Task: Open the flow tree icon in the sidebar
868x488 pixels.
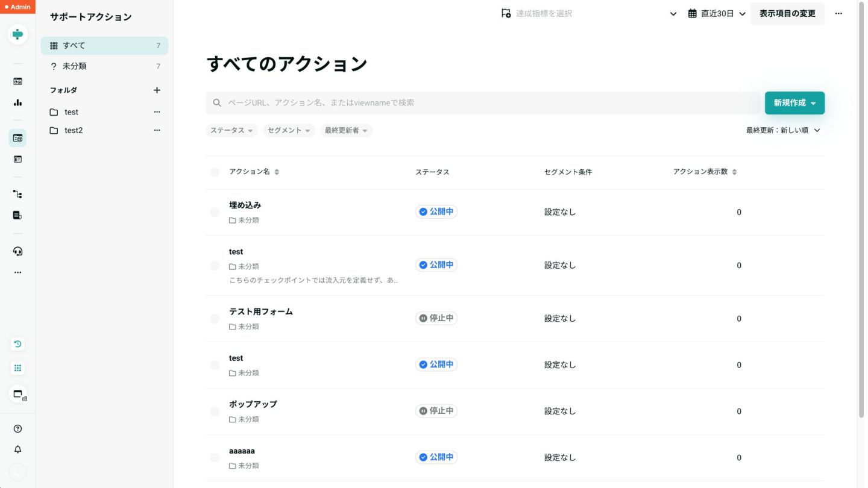Action: (17, 194)
